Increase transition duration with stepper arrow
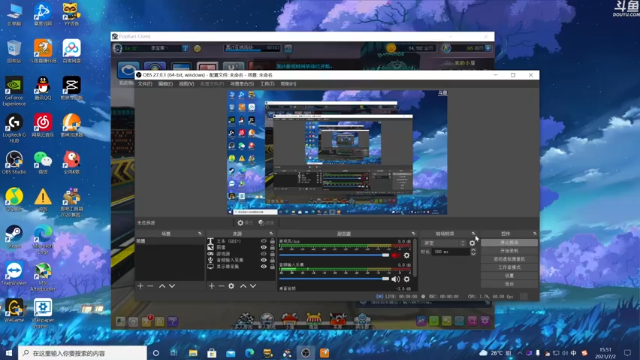 473,250
